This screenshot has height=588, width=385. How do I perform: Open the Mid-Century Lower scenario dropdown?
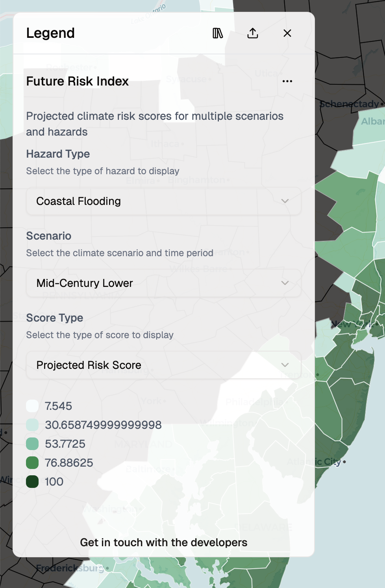(x=163, y=283)
